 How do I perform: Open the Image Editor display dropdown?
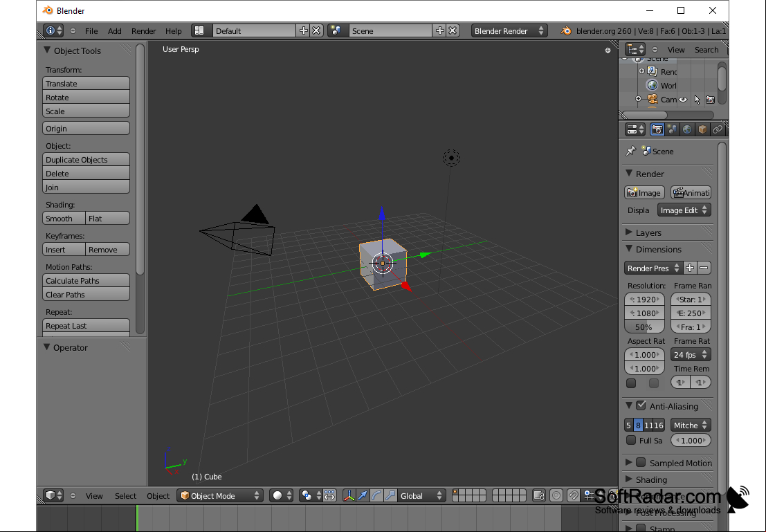point(684,210)
